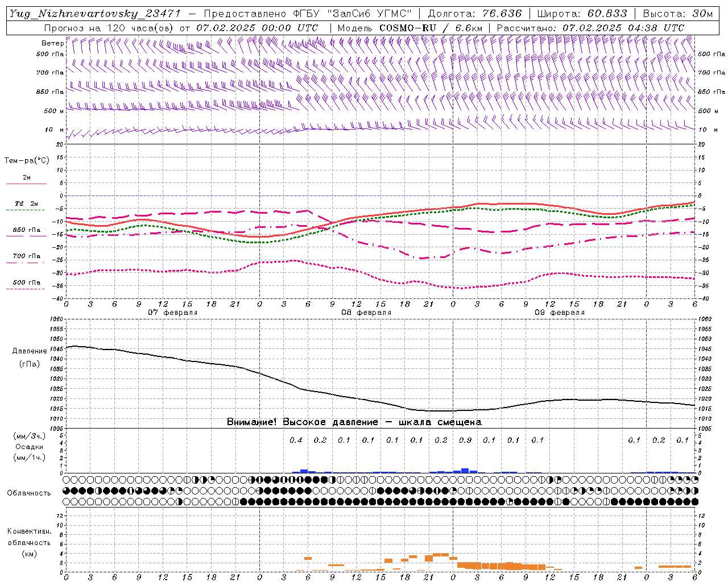Image resolution: width=728 pixels, height=582 pixels.
Task: Select the (мм/1ч.) precipitation unit label
Action: click(x=30, y=458)
